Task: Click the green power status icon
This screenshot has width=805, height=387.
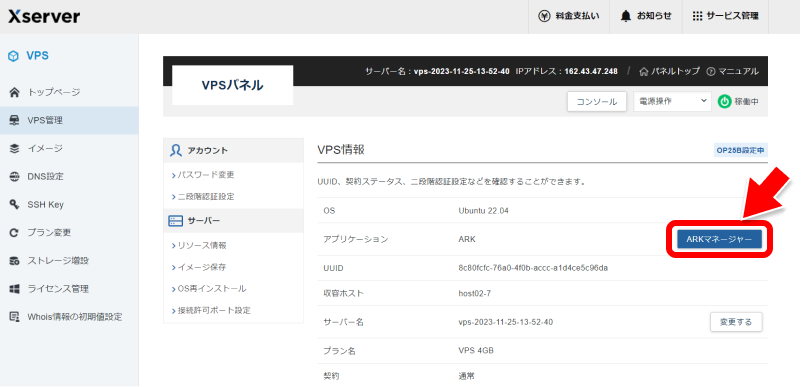Action: pos(724,102)
